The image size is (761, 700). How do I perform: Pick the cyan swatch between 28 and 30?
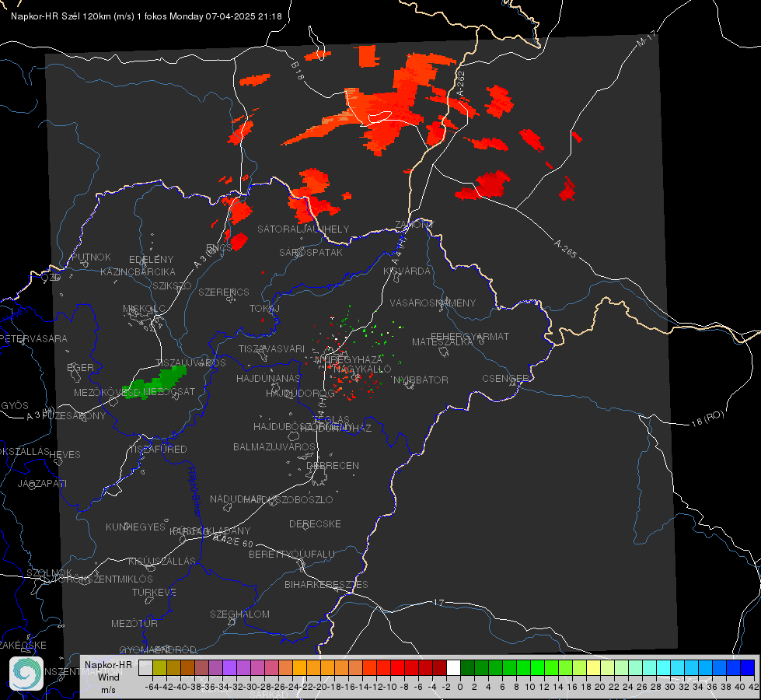click(664, 667)
